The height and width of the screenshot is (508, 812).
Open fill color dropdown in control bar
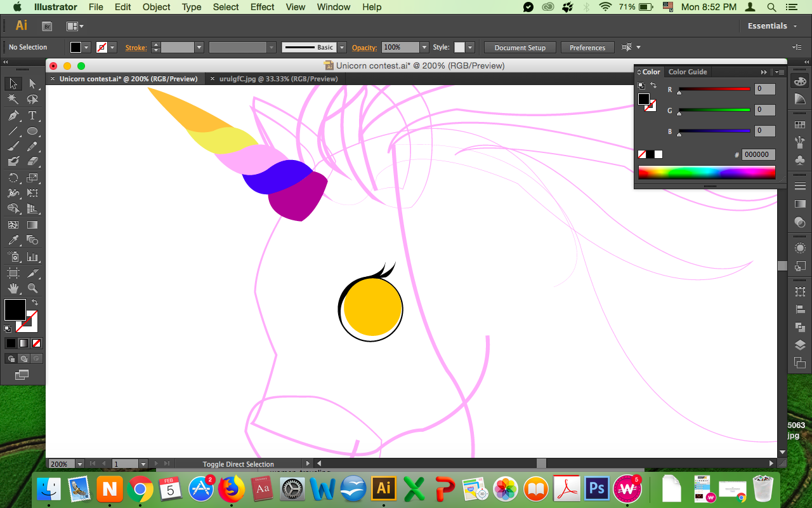tap(86, 48)
